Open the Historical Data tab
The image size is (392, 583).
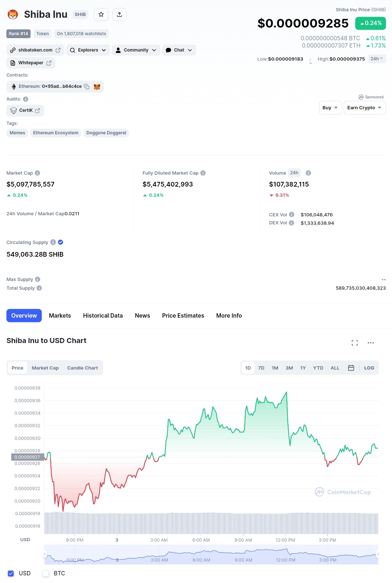[x=103, y=315]
